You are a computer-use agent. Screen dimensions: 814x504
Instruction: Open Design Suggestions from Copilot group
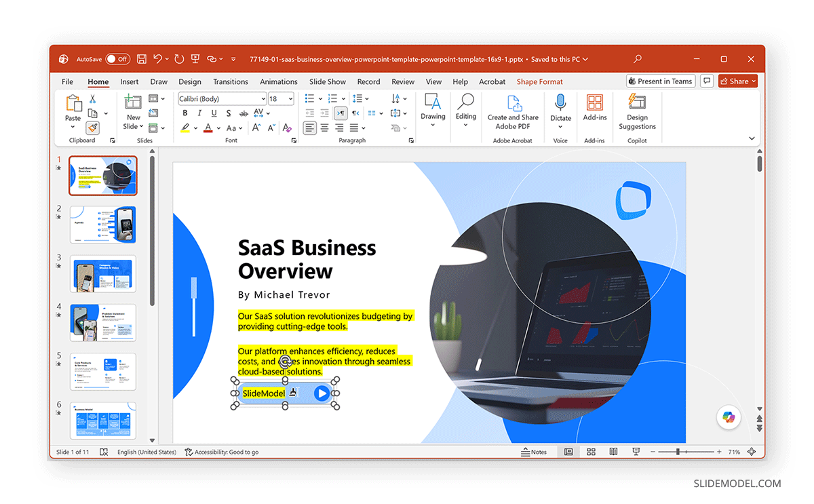637,112
